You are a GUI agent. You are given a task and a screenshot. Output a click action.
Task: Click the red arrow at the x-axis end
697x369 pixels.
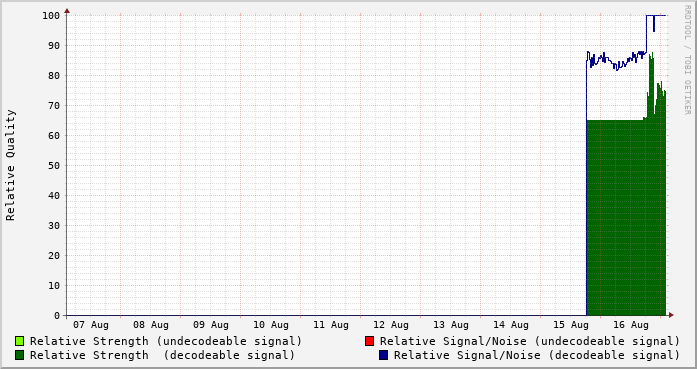click(x=671, y=315)
